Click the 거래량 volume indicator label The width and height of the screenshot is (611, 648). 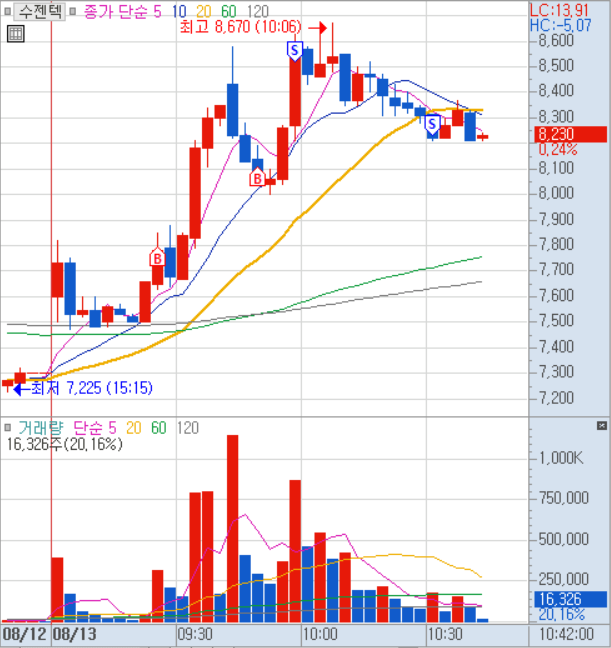click(38, 428)
